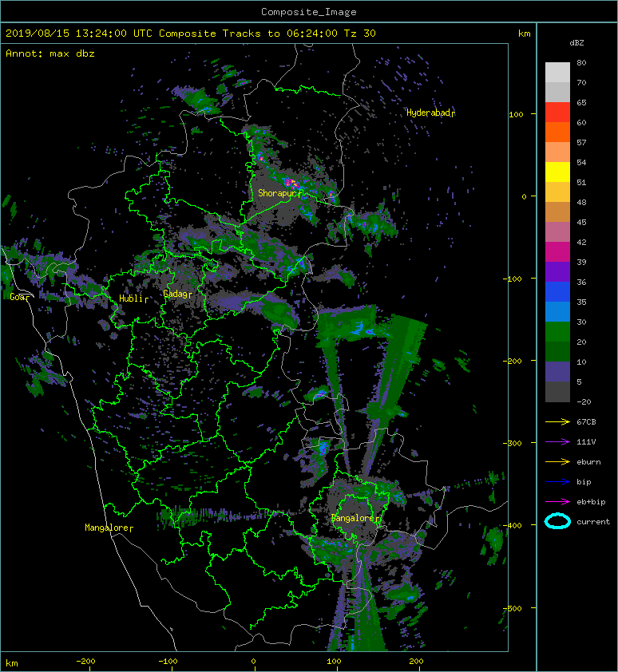
Task: Click the amber 51 dBZ color swatch
Action: [557, 192]
